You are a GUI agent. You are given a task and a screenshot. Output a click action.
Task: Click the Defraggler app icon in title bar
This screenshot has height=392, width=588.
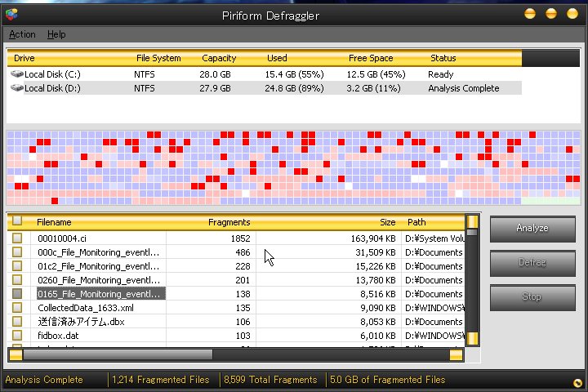pyautogui.click(x=11, y=14)
